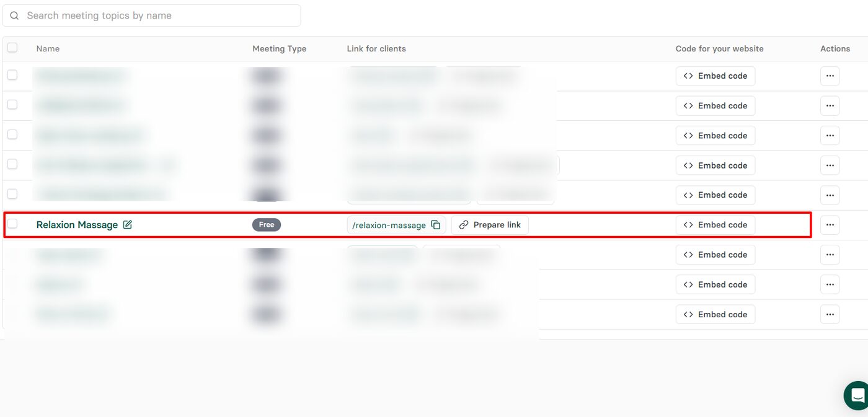Click Prepare link button in Relaxion Massage row

[490, 225]
